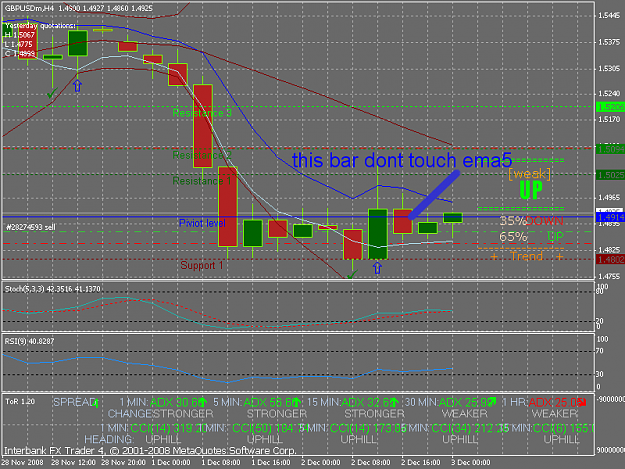Click the 3 Dec 00:00 time label
Image resolution: width=625 pixels, height=469 pixels.
click(x=470, y=463)
